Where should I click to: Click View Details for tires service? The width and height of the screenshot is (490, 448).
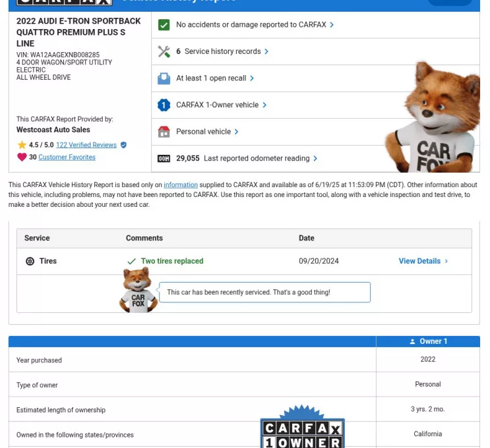point(423,262)
